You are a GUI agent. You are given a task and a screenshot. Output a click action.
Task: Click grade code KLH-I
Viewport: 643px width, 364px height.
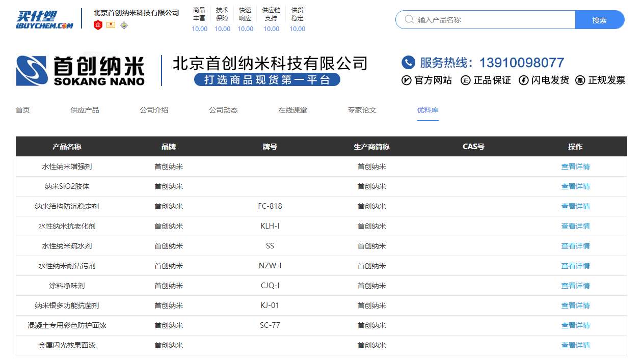(270, 226)
